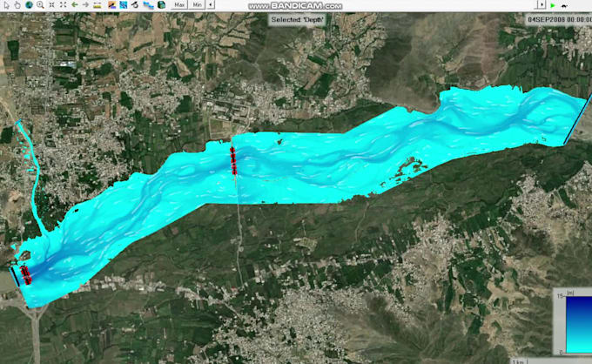Click the fixed zoom-out arrows icon
The height and width of the screenshot is (364, 592).
pyautogui.click(x=63, y=4)
